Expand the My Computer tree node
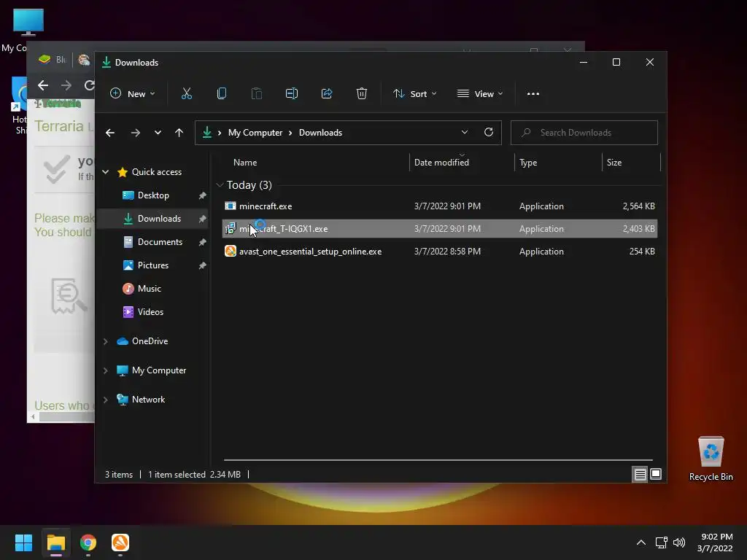Screen dimensions: 747x560 pos(106,370)
